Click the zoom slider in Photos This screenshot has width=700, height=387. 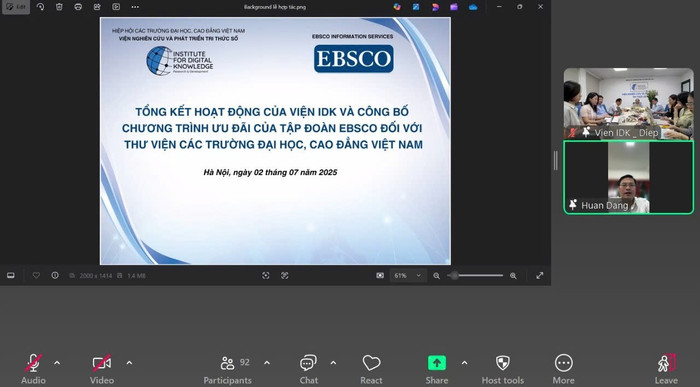[x=475, y=276]
